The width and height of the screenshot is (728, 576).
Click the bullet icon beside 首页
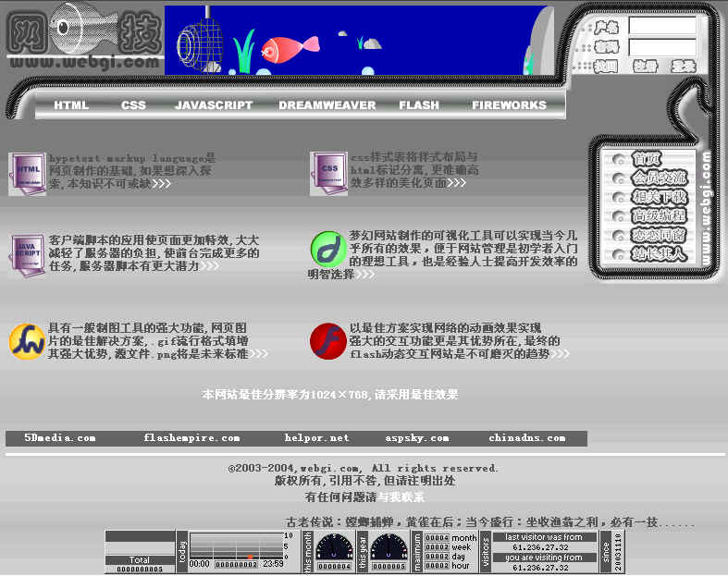[619, 160]
